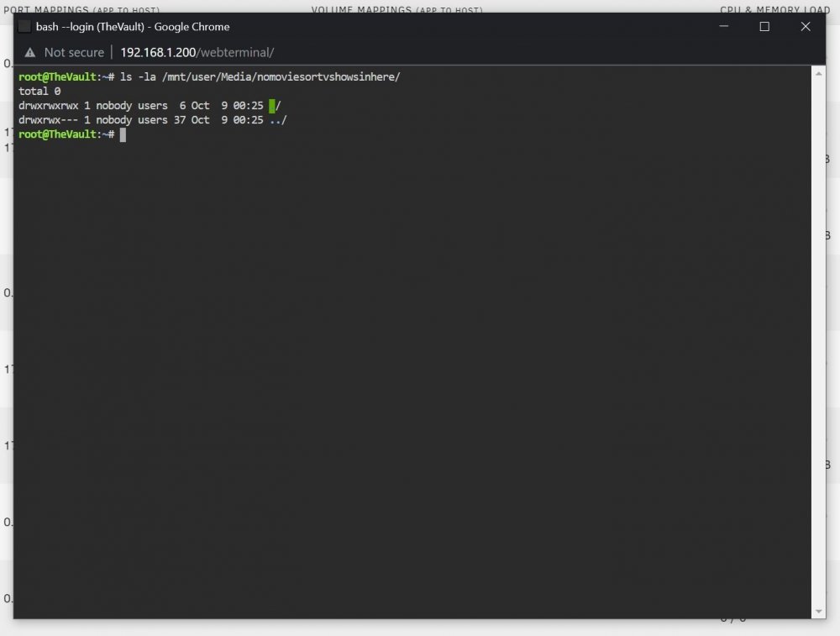Viewport: 840px width, 636px height.
Task: Maximize the webterminal Chrome window
Action: pos(764,26)
